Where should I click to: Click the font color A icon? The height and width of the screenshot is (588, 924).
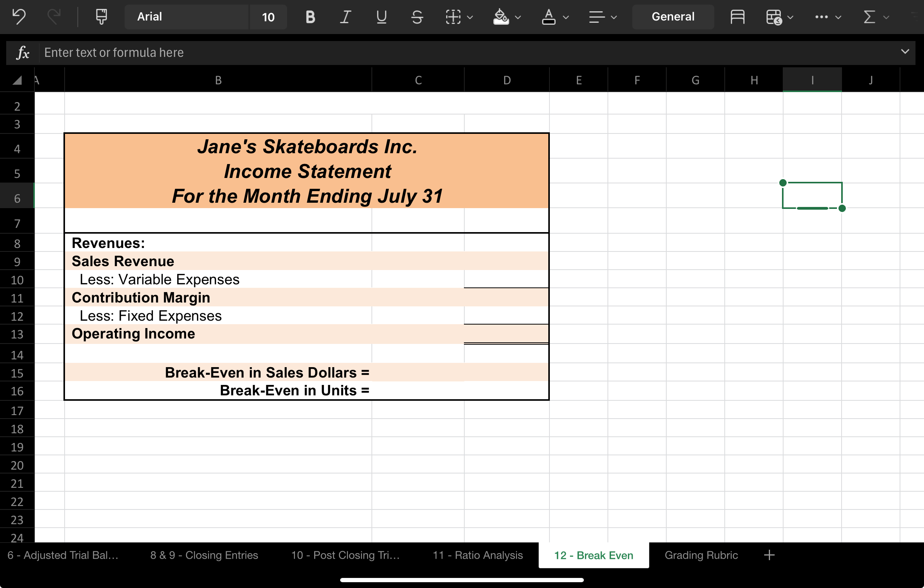click(x=548, y=17)
